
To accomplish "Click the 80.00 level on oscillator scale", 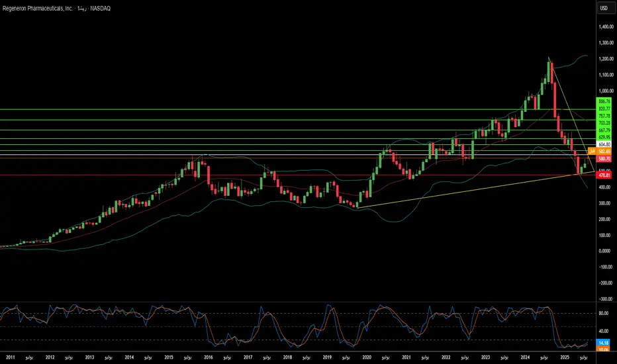I will point(604,313).
